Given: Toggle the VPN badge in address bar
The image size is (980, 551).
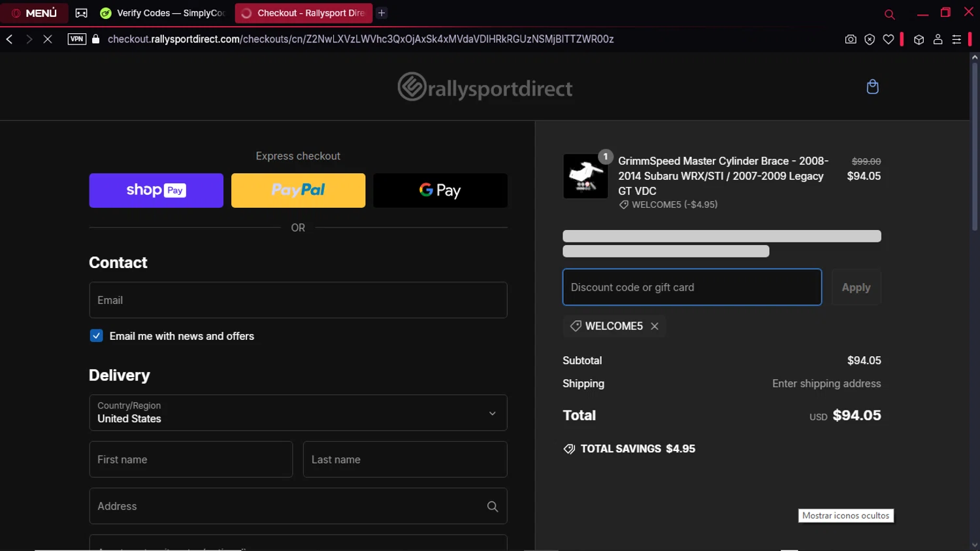Looking at the screenshot, I should [76, 39].
